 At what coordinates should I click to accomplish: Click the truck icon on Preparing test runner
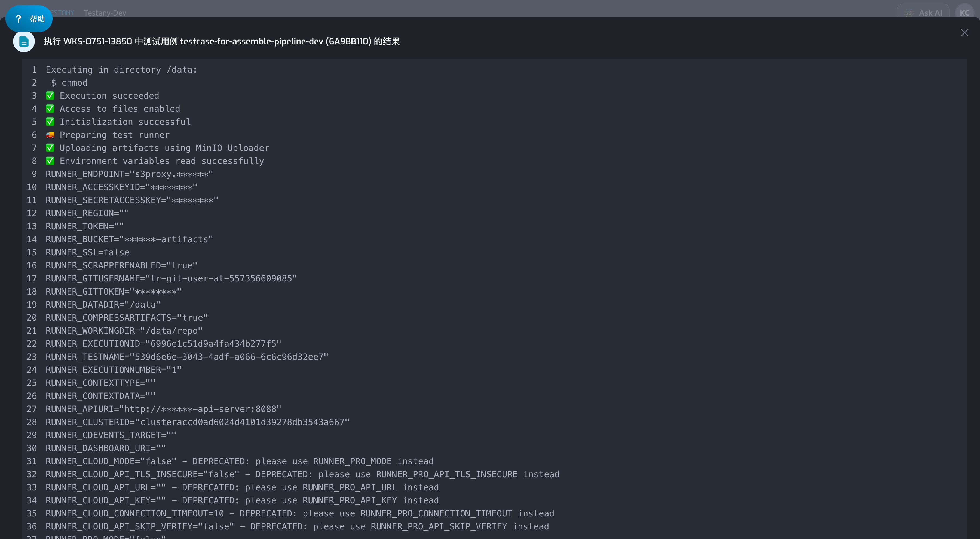click(x=50, y=135)
